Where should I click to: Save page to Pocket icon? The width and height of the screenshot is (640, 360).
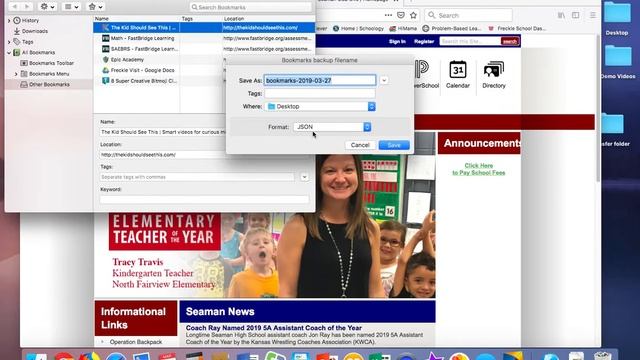(401, 15)
